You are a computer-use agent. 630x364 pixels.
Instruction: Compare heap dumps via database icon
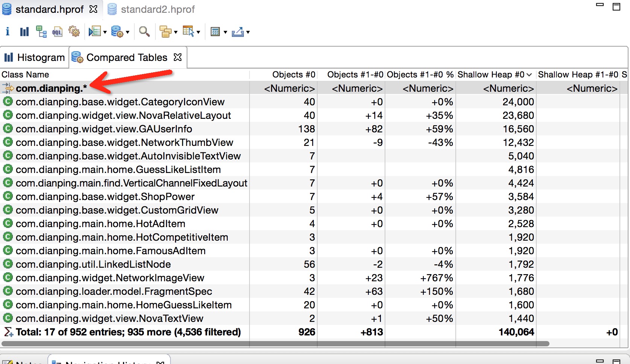click(118, 32)
